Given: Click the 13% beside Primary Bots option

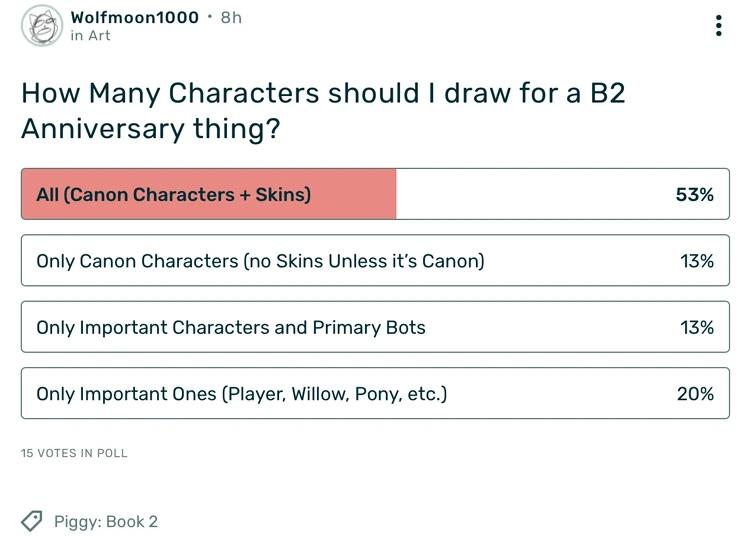Looking at the screenshot, I should tap(696, 327).
